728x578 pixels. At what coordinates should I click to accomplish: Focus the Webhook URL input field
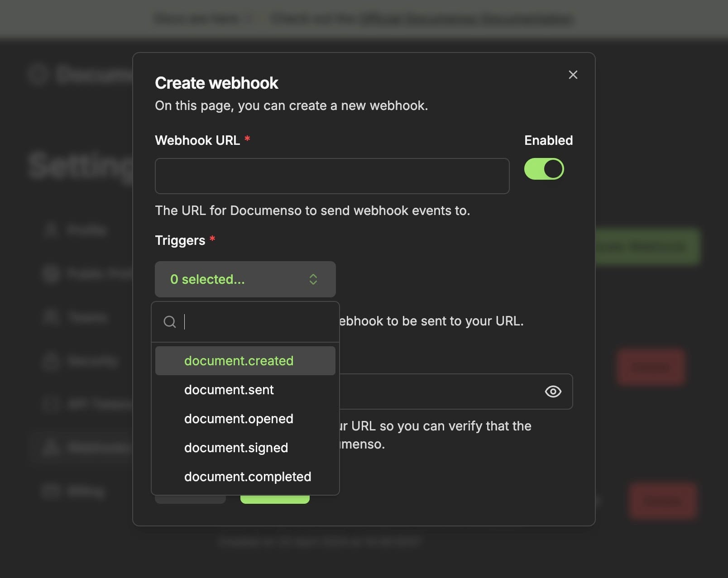(332, 176)
